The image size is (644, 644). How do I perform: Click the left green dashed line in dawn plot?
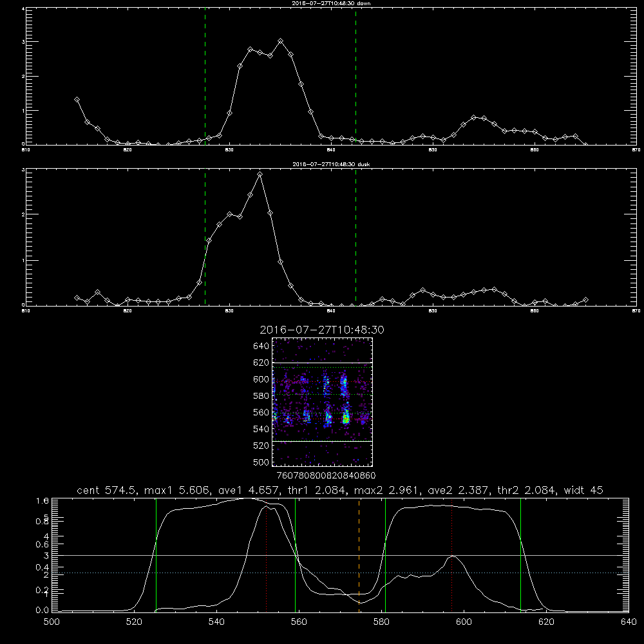point(205,77)
